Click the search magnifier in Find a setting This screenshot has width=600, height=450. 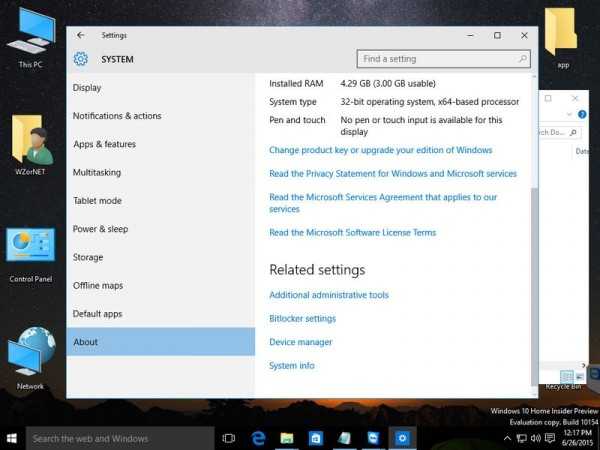[522, 59]
